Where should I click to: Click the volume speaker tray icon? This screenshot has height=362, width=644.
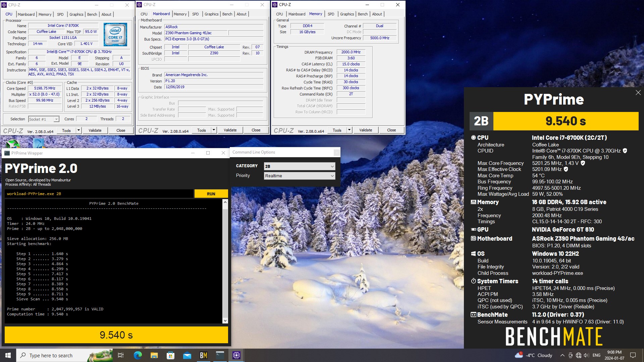coord(586,355)
